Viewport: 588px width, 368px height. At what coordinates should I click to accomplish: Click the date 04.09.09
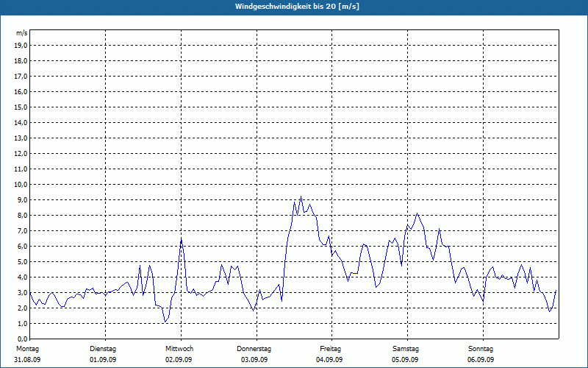329,360
